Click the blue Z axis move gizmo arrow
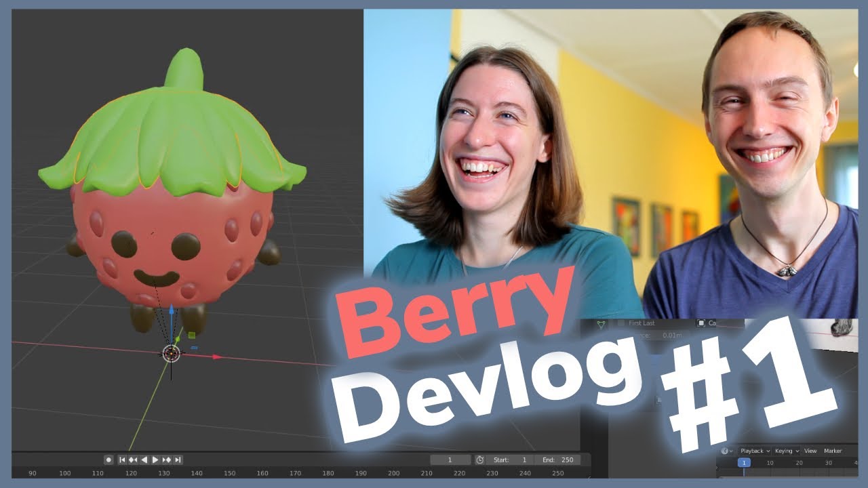This screenshot has width=868, height=488. point(172,310)
